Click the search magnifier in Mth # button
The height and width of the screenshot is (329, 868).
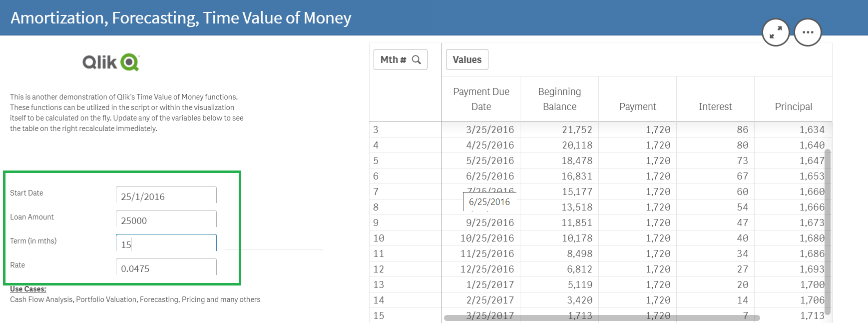click(417, 60)
